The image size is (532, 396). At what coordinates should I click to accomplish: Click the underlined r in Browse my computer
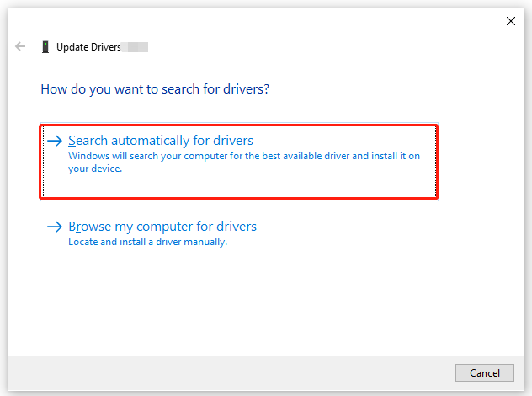(78, 227)
